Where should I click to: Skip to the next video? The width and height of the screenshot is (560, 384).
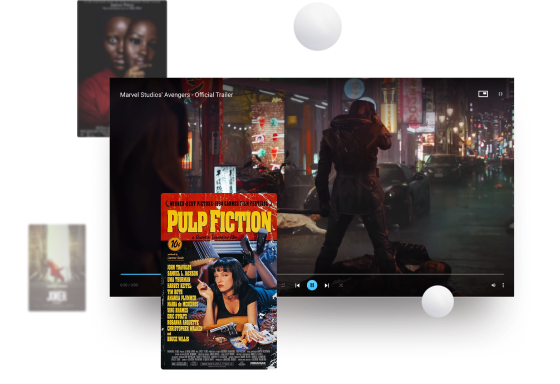pos(326,285)
